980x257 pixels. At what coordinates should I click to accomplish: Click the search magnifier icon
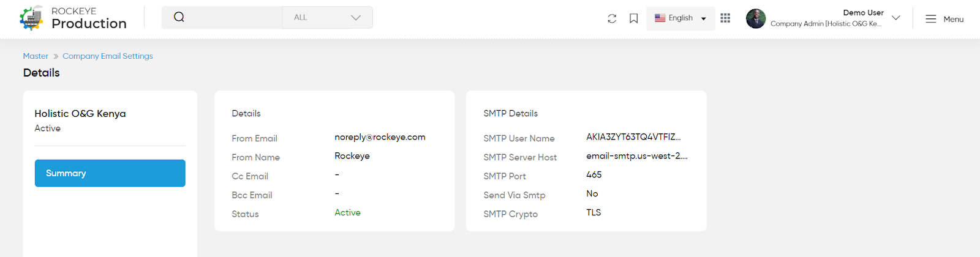(179, 17)
